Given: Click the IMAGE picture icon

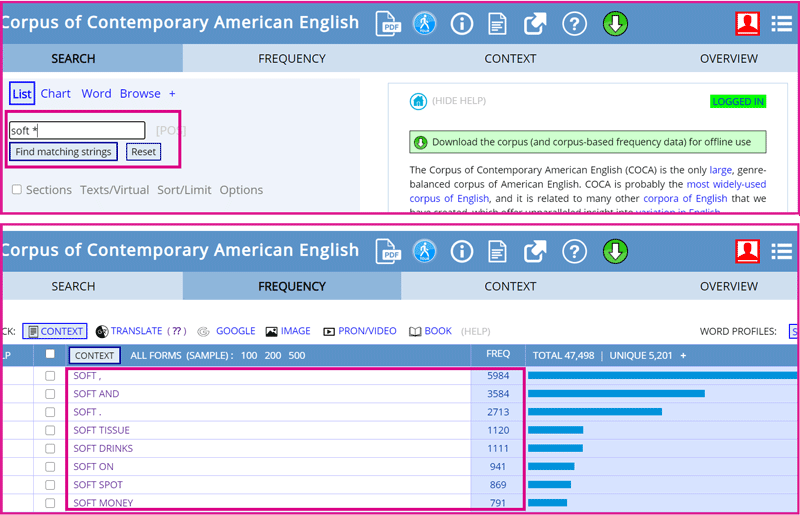Looking at the screenshot, I should pos(271,331).
